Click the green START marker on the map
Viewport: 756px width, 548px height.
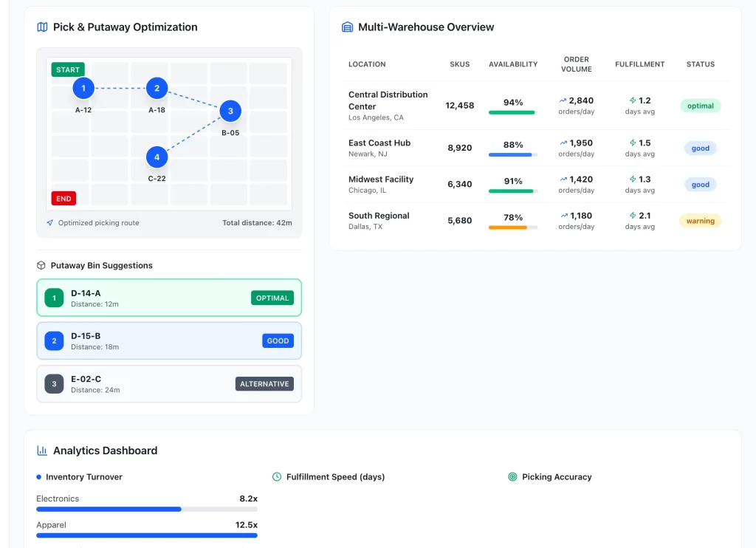point(68,69)
